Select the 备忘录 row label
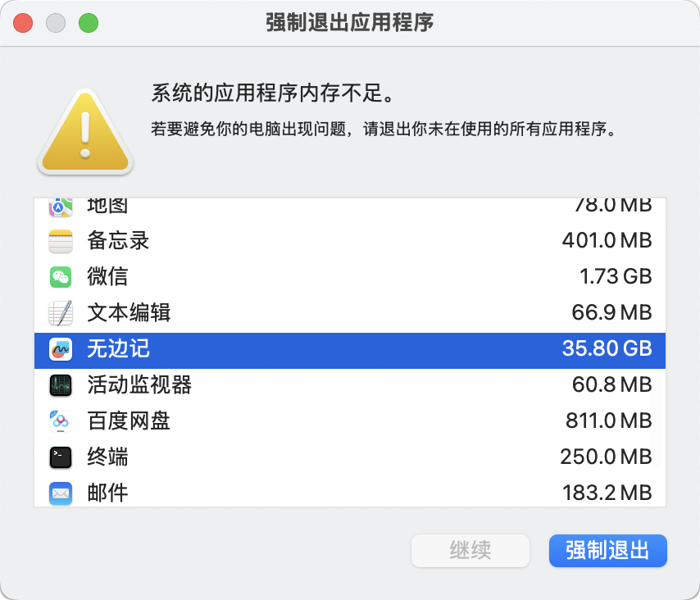Image resolution: width=700 pixels, height=600 pixels. point(118,242)
